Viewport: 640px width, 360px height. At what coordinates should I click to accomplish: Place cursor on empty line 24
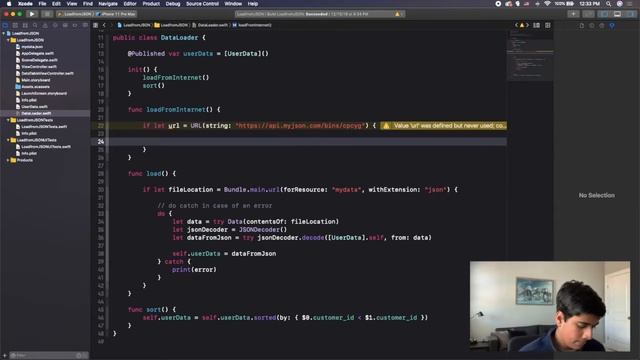tap(308, 142)
